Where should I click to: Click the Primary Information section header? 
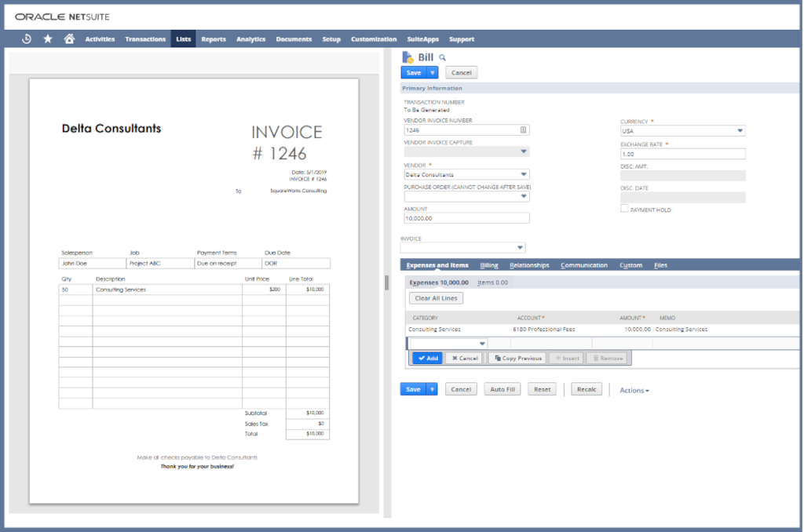point(600,88)
